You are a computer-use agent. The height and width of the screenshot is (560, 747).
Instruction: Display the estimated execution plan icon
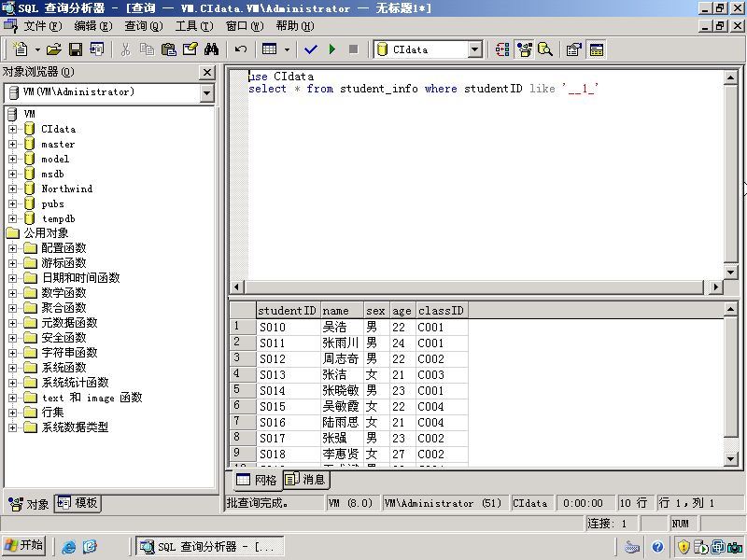click(x=502, y=49)
